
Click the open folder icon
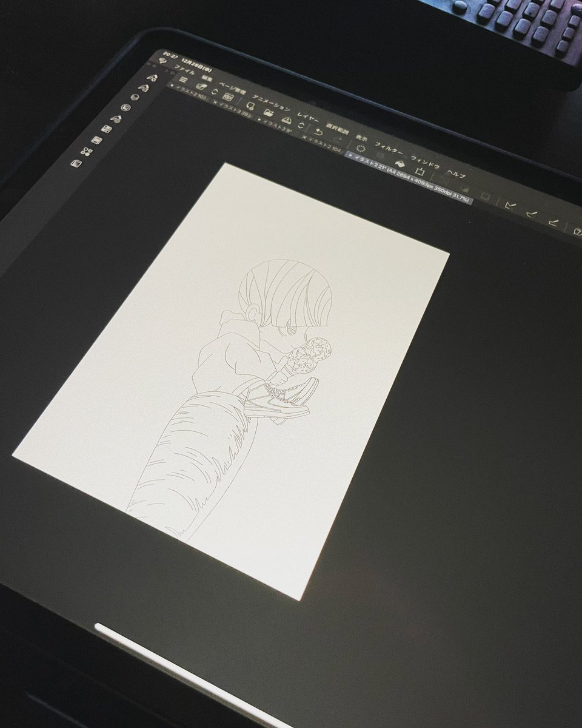[268, 112]
